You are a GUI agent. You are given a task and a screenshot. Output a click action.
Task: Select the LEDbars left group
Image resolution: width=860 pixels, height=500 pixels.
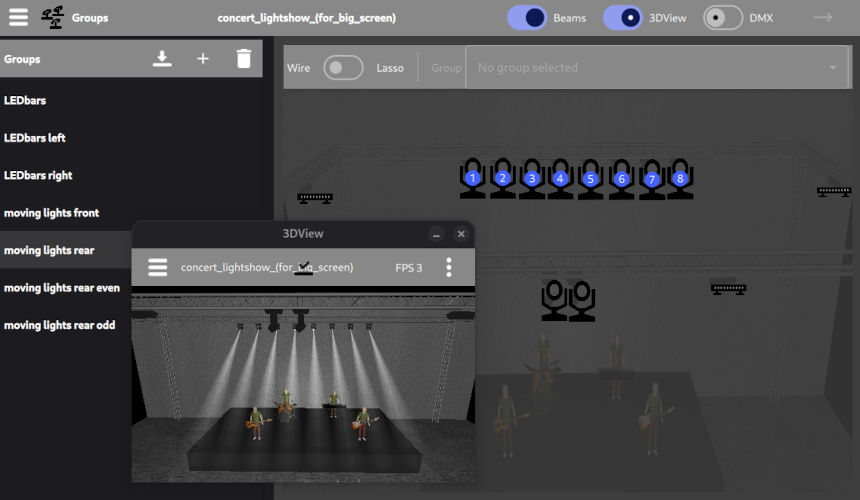(x=35, y=138)
